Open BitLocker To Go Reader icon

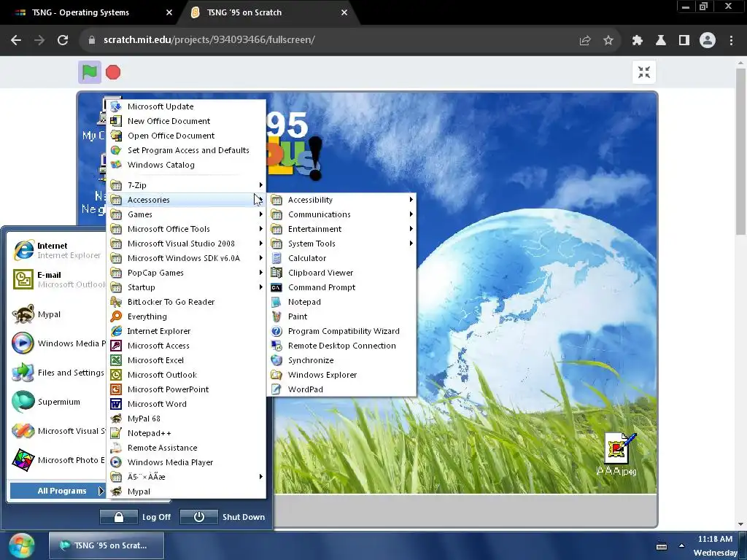point(116,302)
